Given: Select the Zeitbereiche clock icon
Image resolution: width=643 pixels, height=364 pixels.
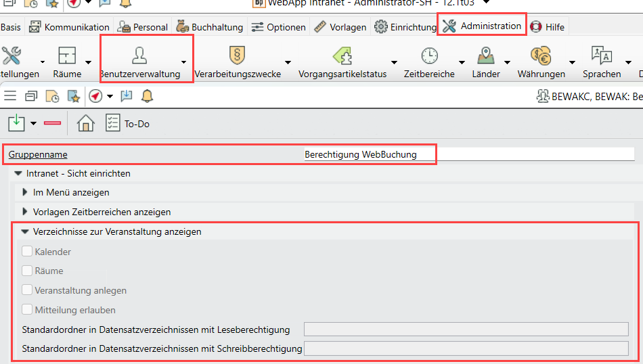Looking at the screenshot, I should pyautogui.click(x=429, y=55).
